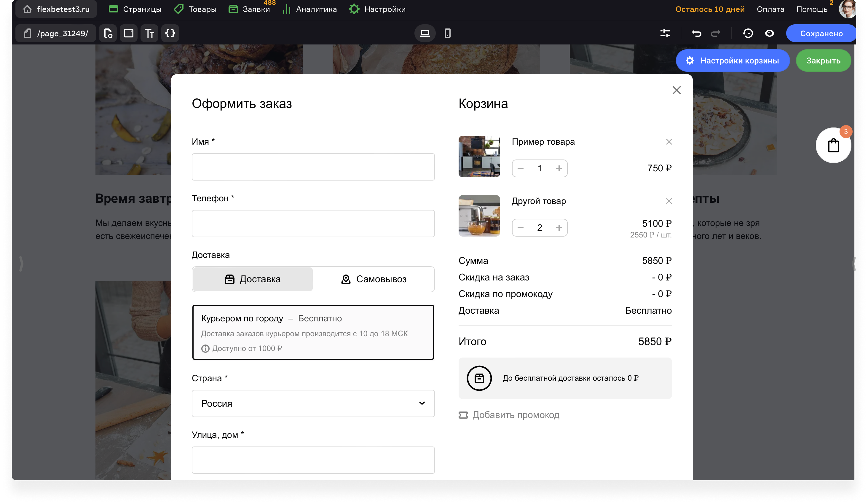
Task: Click the Осталось 10 дней notice
Action: [710, 9]
